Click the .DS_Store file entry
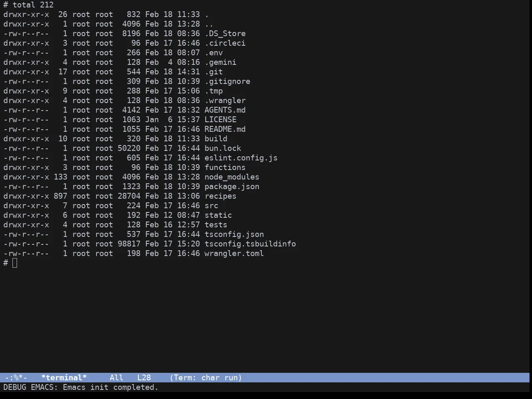Screen dimensions: 532x399 point(225,34)
